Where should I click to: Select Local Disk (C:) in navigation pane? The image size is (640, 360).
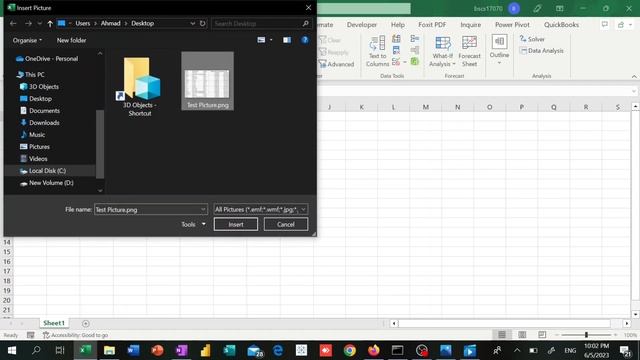tap(47, 171)
